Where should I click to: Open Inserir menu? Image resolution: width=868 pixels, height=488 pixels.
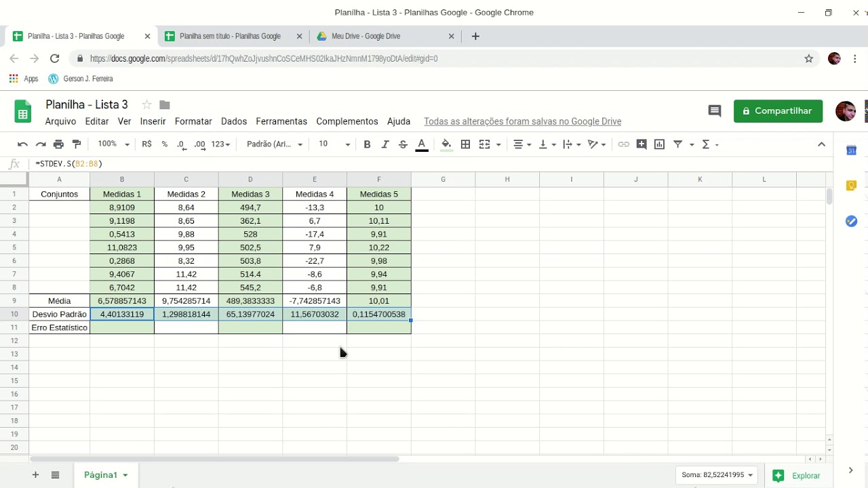(153, 121)
